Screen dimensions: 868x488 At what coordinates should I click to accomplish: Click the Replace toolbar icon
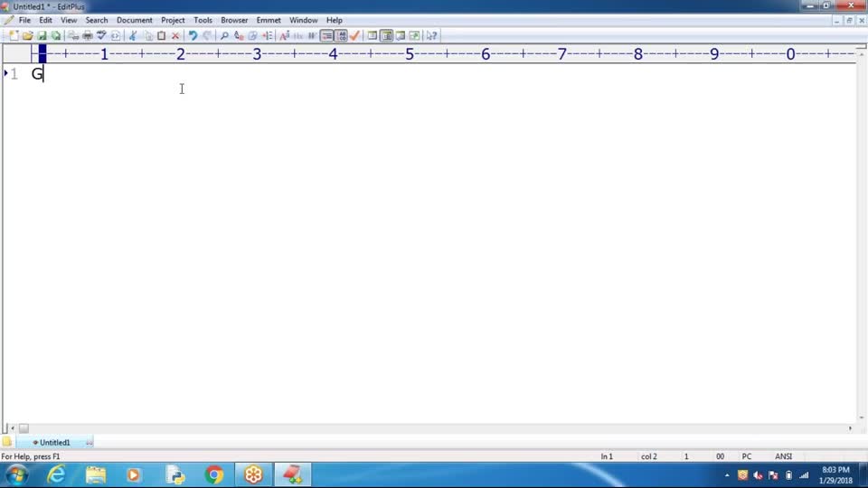[x=239, y=36]
